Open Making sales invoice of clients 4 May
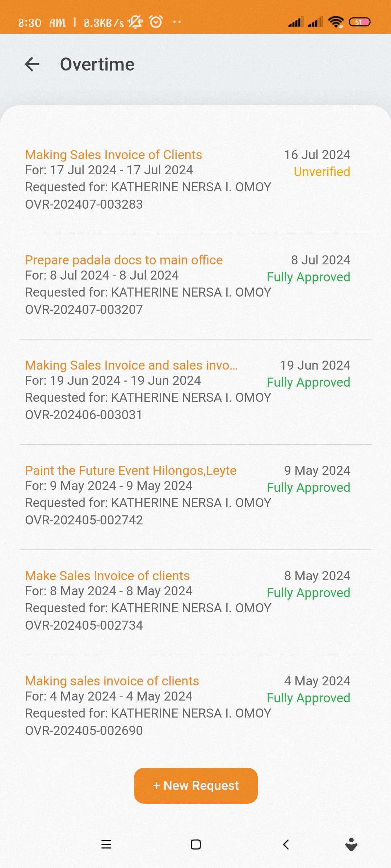Image resolution: width=391 pixels, height=868 pixels. [112, 681]
